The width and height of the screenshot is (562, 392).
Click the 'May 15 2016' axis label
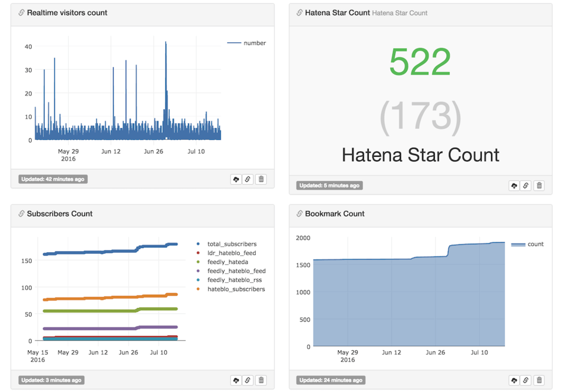pyautogui.click(x=38, y=356)
